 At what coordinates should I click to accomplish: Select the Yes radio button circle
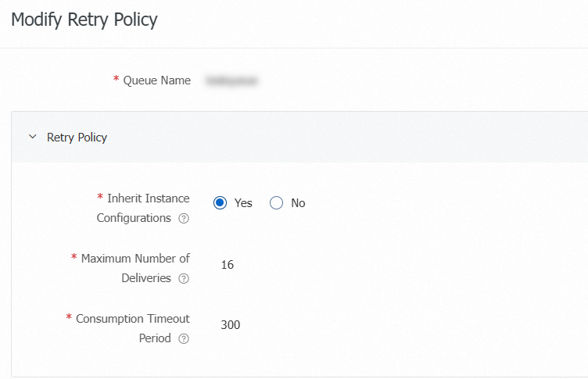(x=220, y=203)
